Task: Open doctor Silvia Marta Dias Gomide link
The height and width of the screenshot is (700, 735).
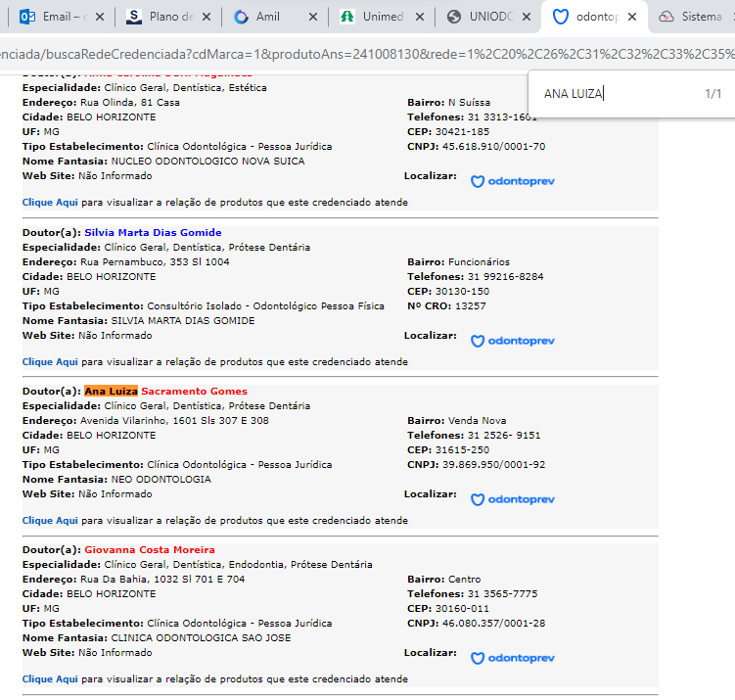Action: click(153, 233)
